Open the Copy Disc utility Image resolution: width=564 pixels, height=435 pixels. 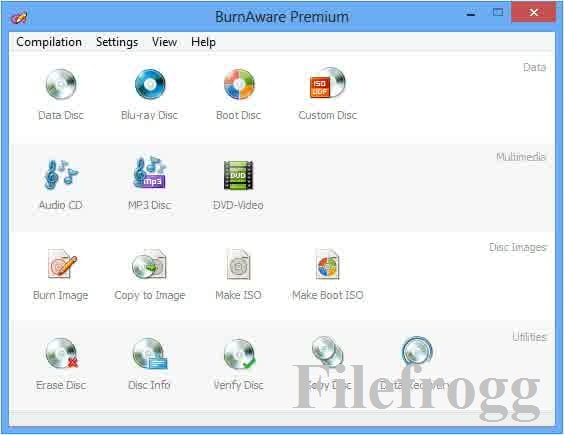(328, 364)
